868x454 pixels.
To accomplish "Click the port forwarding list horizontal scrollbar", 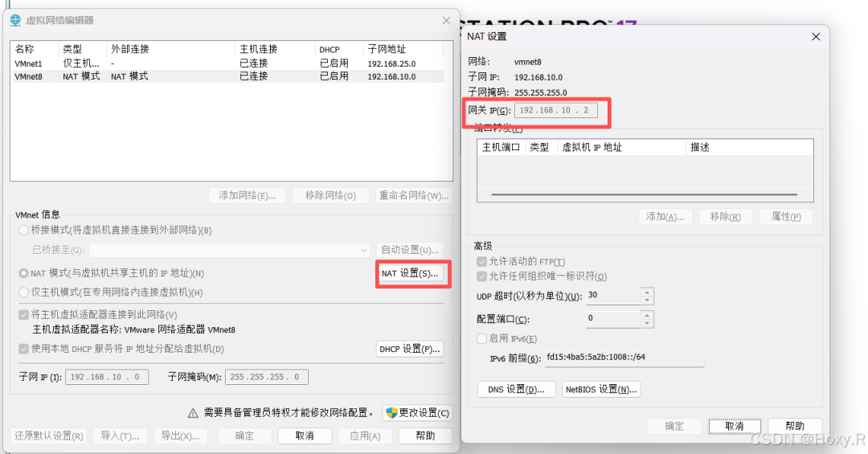I will coord(645,194).
